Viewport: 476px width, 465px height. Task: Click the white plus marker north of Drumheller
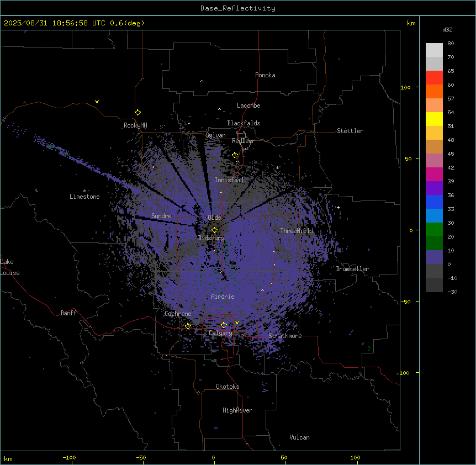(x=338, y=207)
